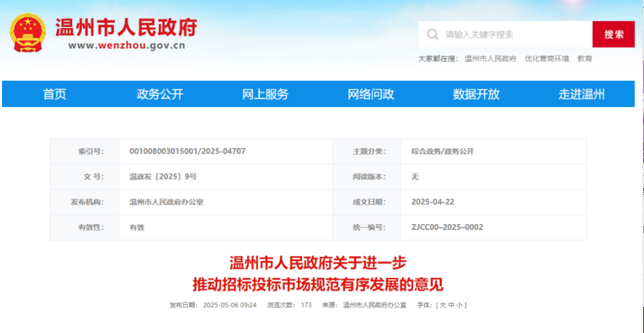Open hot search link 优化营商环境

546,59
